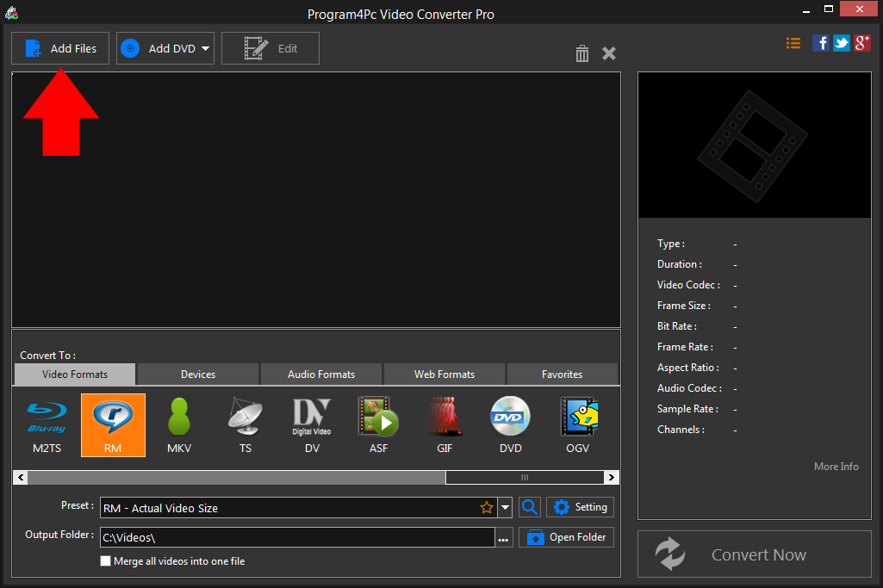Viewport: 883px width, 588px height.
Task: Choose the MKV format icon
Action: (178, 424)
